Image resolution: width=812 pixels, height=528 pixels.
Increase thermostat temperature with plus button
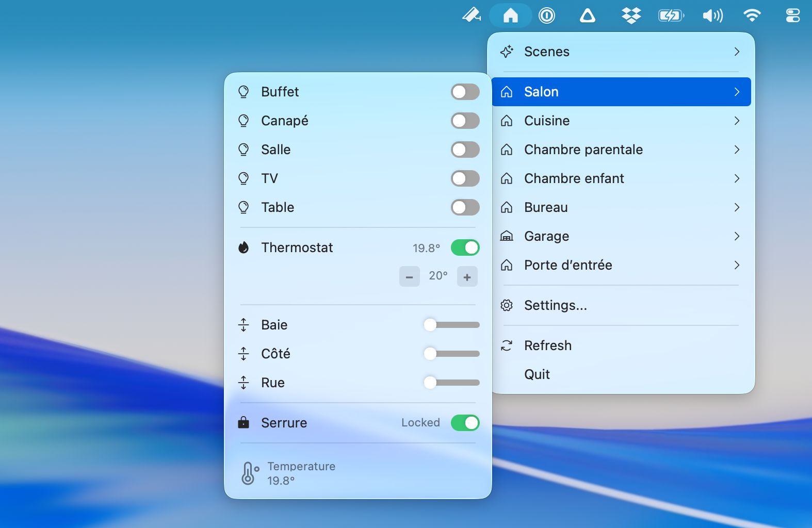(467, 276)
